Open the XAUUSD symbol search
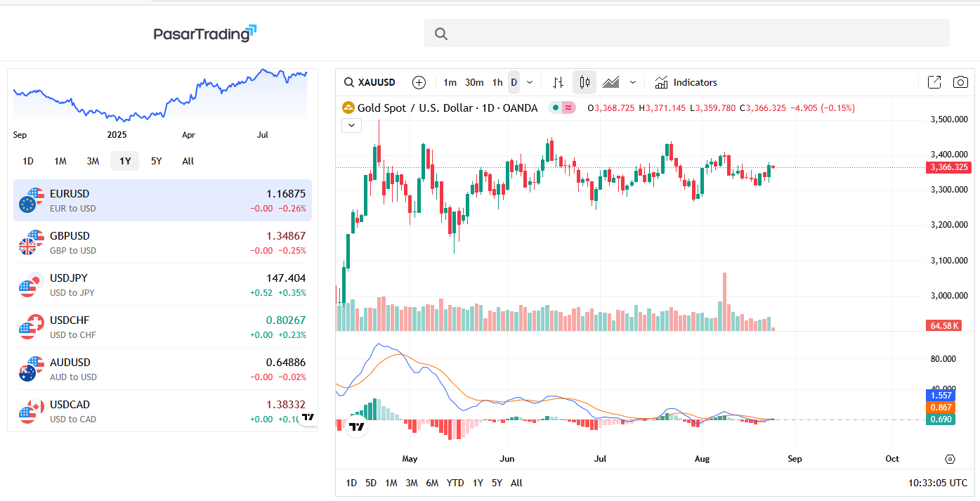 click(x=370, y=82)
